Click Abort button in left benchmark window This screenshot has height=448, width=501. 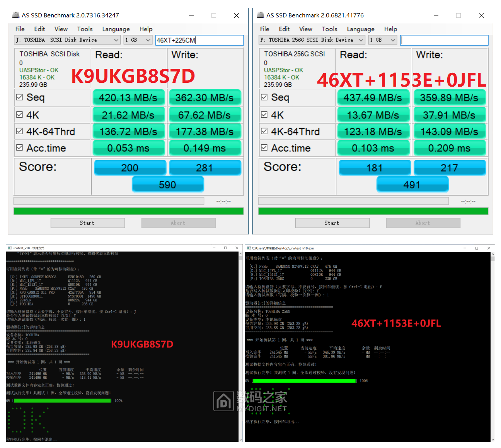[x=178, y=223]
